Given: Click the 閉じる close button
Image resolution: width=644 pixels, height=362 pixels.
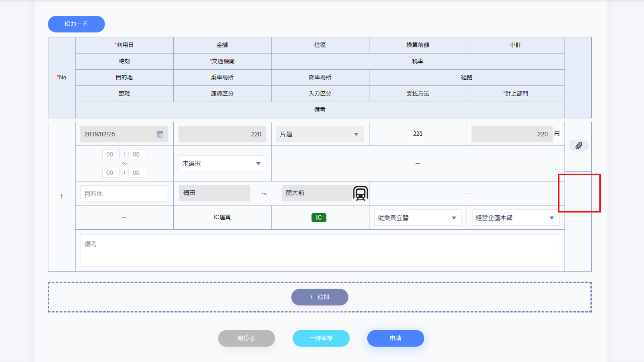Looking at the screenshot, I should (246, 338).
